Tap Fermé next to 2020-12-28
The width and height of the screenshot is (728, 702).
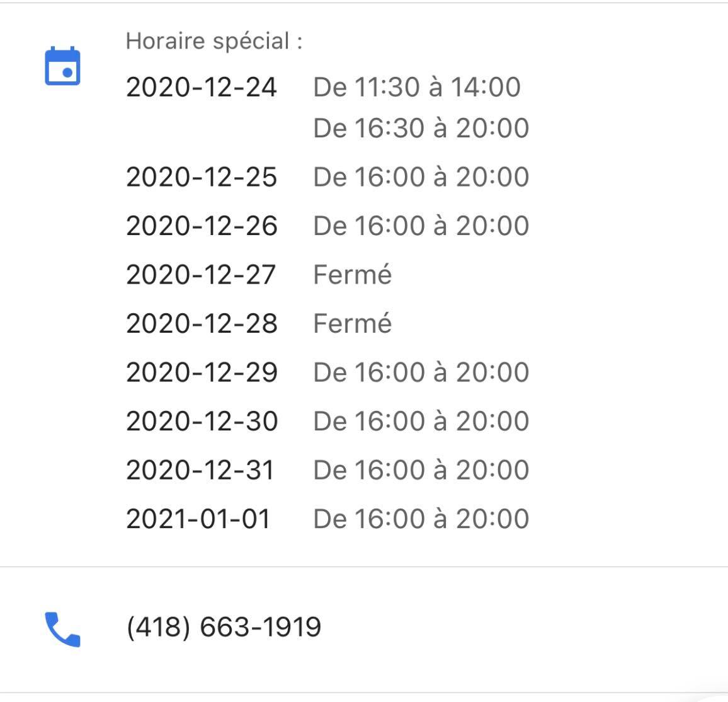(353, 323)
